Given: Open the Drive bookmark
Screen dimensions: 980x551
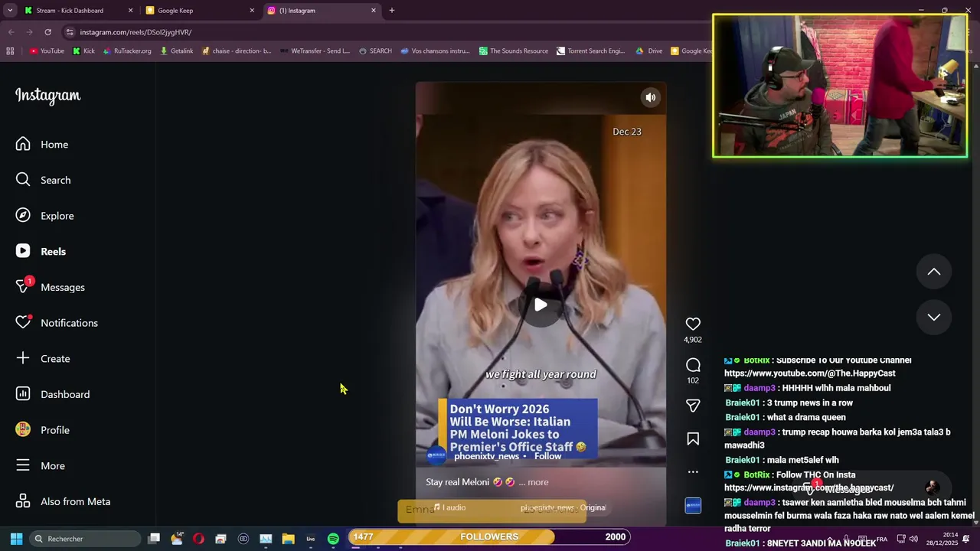Looking at the screenshot, I should pyautogui.click(x=648, y=51).
